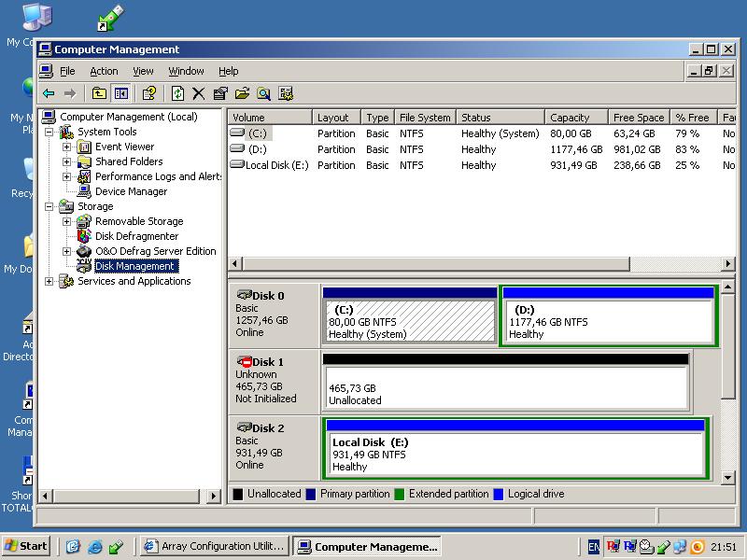747x560 pixels.
Task: Click the Extended partition green legend swatch
Action: (x=400, y=495)
